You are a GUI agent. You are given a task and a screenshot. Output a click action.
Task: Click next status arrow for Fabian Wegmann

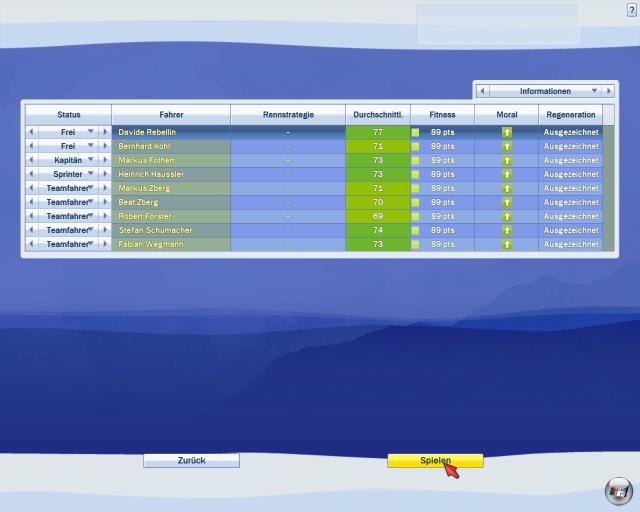pos(105,244)
